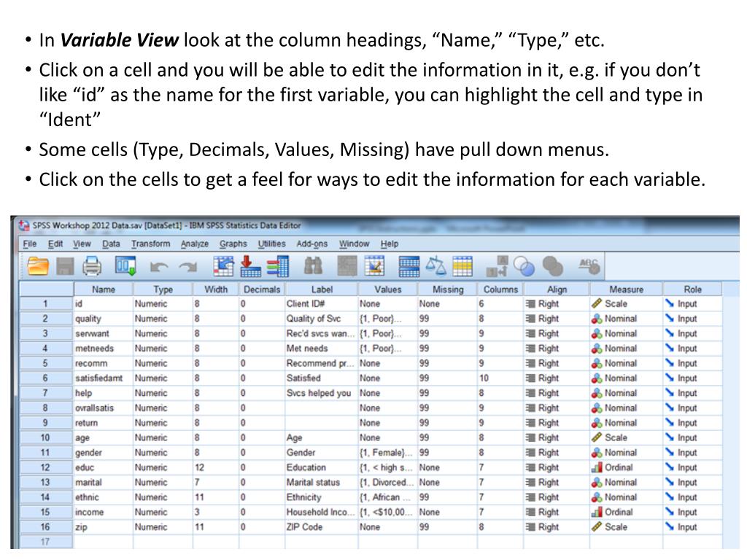
Task: Click the Insert Variable icon
Action: click(x=374, y=266)
